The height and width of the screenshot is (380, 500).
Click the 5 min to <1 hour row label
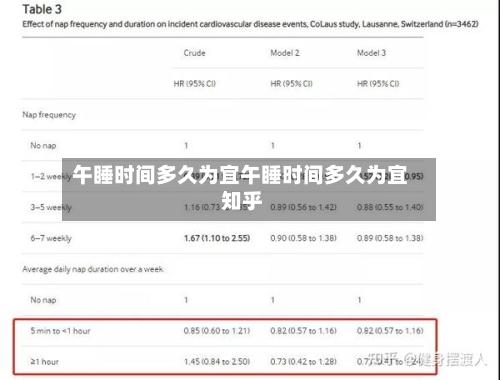click(x=60, y=331)
